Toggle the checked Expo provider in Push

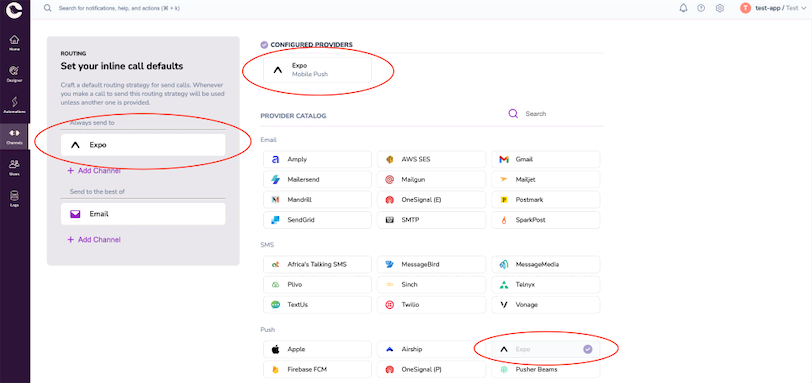pyautogui.click(x=545, y=349)
